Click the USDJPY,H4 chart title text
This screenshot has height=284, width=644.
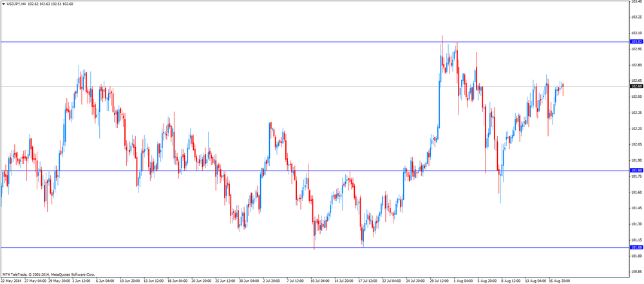coord(17,4)
